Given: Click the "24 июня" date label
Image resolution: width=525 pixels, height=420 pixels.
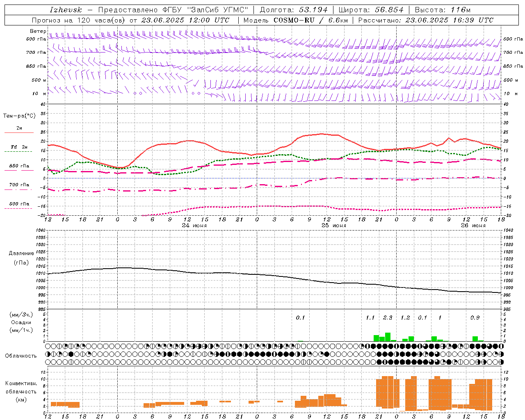Looking at the screenshot, I should click(194, 226).
